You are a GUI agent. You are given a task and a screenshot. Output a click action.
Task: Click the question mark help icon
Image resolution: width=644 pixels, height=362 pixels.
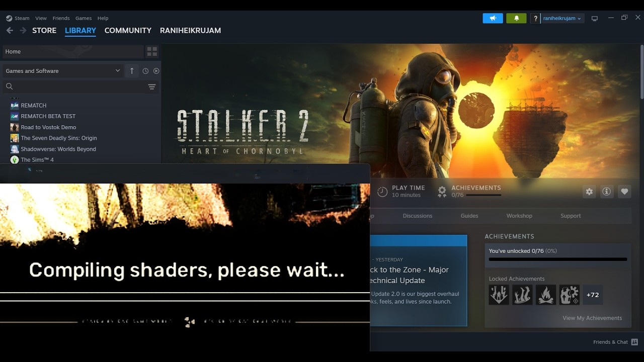pos(535,18)
